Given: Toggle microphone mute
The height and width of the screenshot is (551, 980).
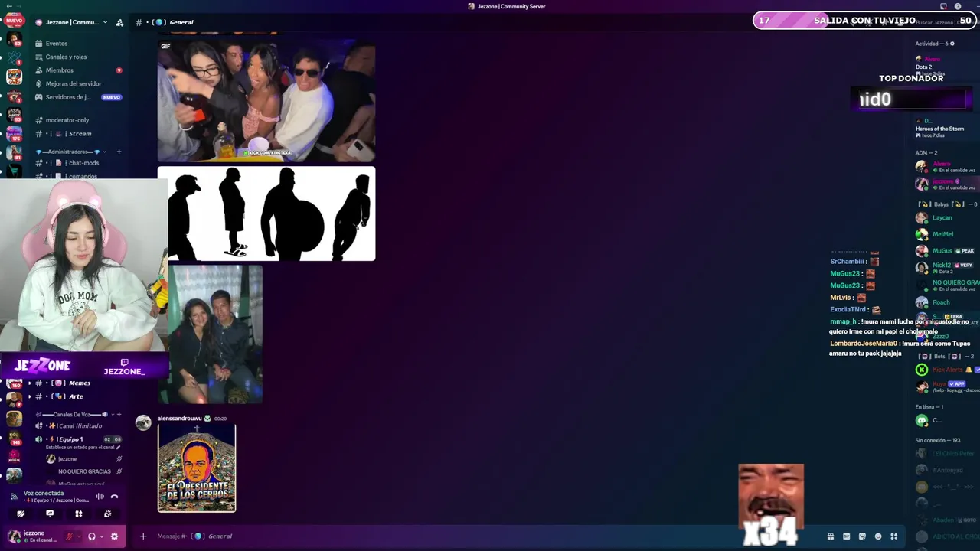Looking at the screenshot, I should click(x=68, y=536).
